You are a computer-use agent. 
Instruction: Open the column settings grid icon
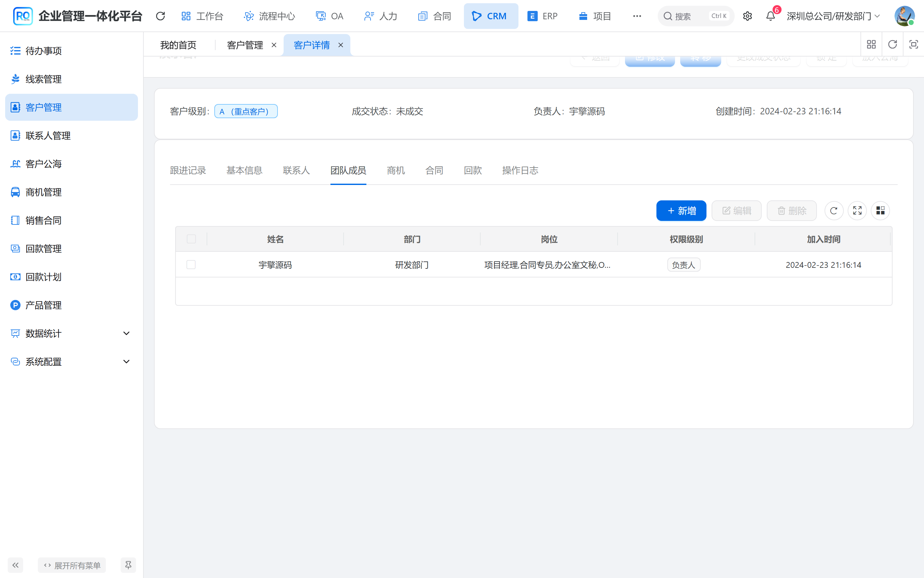[x=880, y=211]
